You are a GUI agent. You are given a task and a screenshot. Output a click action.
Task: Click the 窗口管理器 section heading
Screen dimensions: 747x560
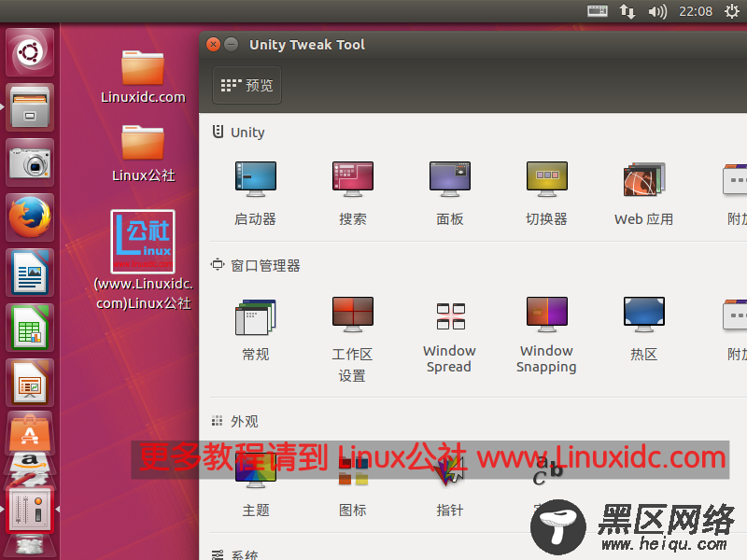pyautogui.click(x=265, y=266)
